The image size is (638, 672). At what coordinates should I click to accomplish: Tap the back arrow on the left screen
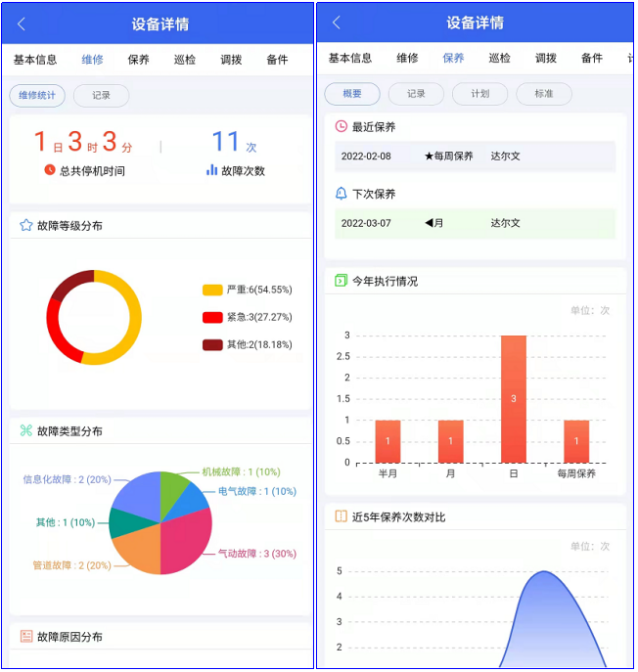click(23, 24)
